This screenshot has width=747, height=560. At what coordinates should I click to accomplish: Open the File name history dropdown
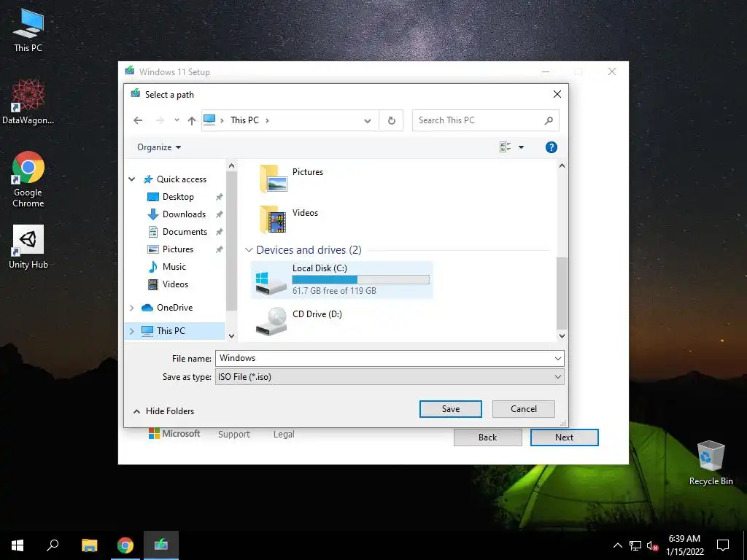coord(558,359)
